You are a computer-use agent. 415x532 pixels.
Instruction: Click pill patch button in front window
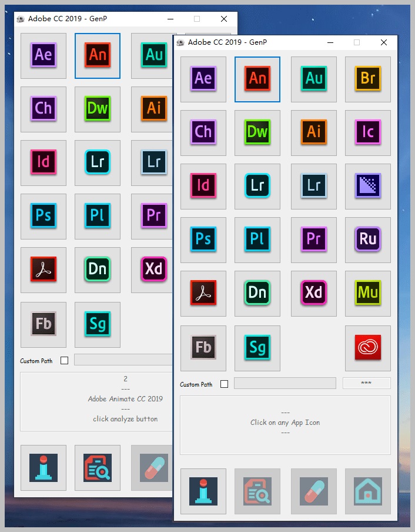pos(314,491)
